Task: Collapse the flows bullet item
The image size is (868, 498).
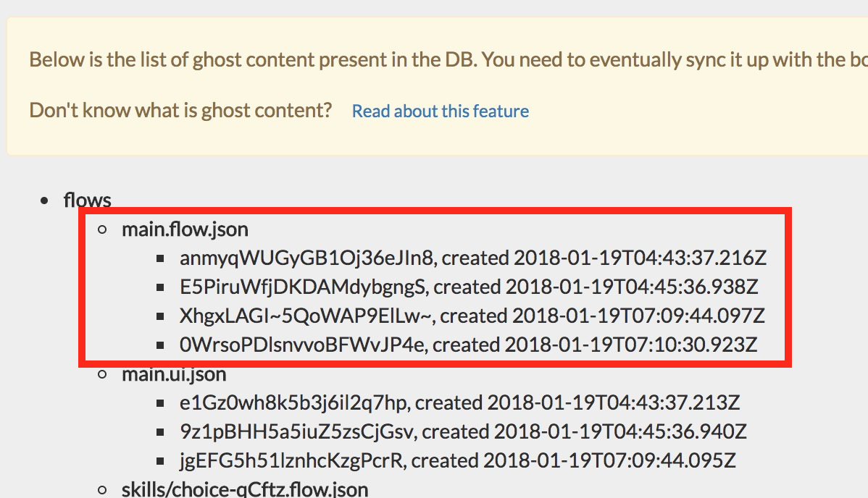Action: pos(43,200)
